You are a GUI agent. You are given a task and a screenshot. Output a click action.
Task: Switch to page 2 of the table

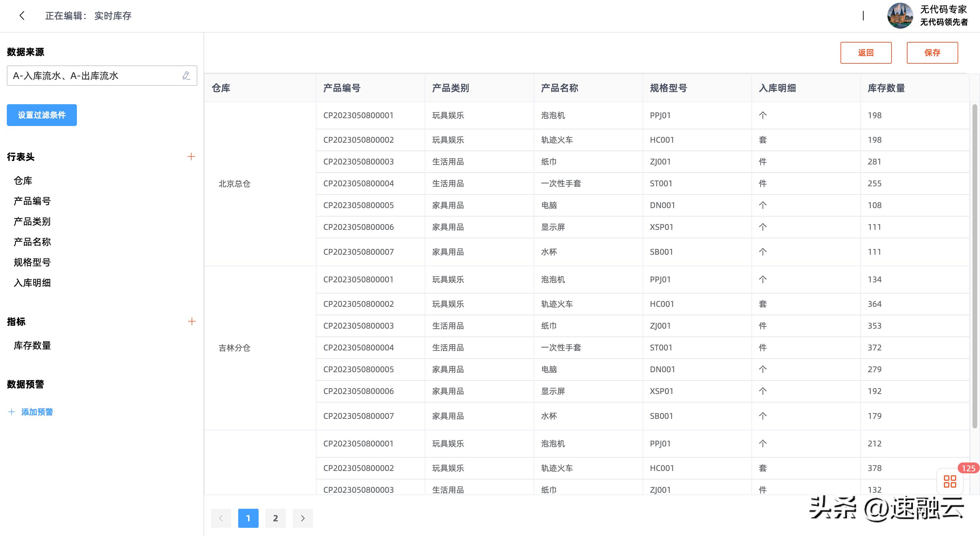(x=275, y=518)
